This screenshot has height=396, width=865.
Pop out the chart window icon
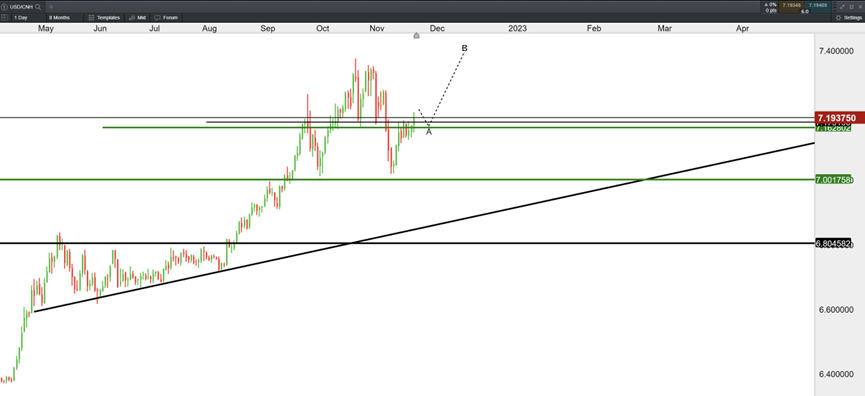(x=851, y=7)
